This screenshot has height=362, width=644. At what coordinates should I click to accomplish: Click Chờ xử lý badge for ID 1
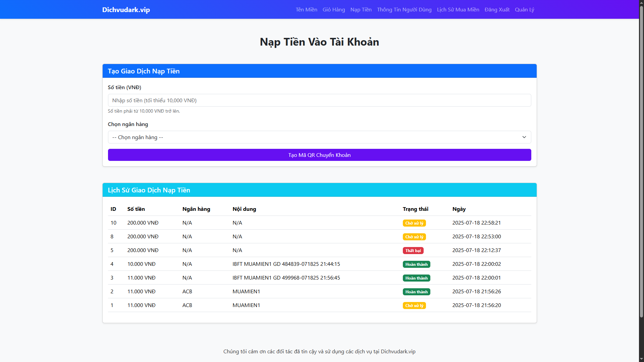coord(414,306)
